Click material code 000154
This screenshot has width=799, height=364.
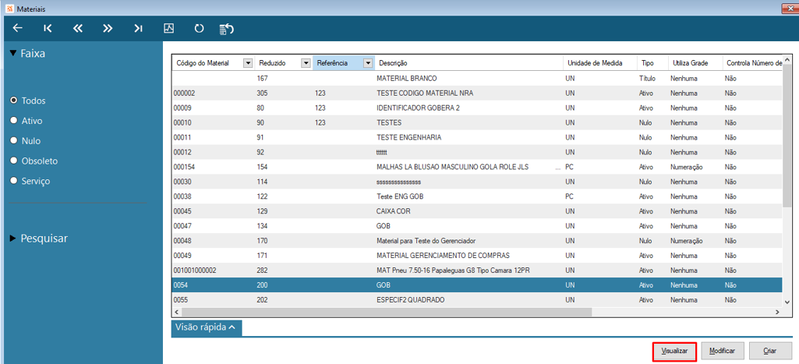[x=184, y=167]
